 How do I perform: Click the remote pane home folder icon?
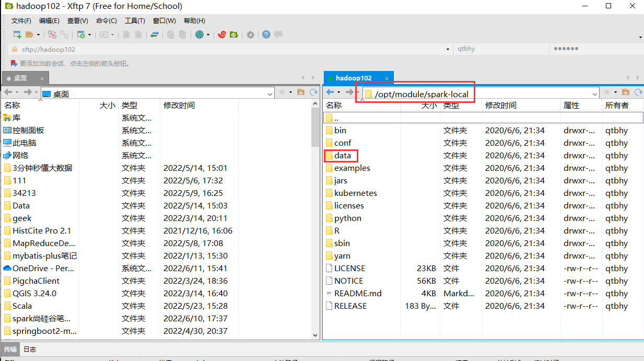(625, 92)
